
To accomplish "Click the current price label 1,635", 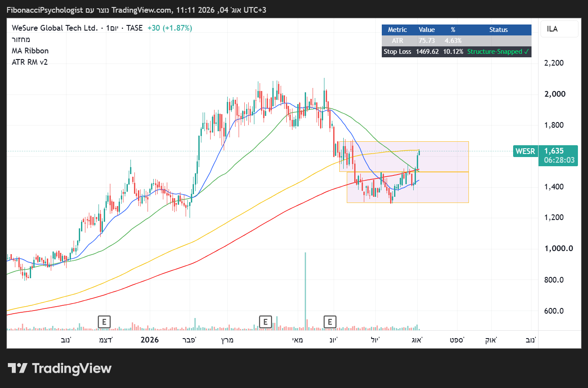I will point(554,151).
